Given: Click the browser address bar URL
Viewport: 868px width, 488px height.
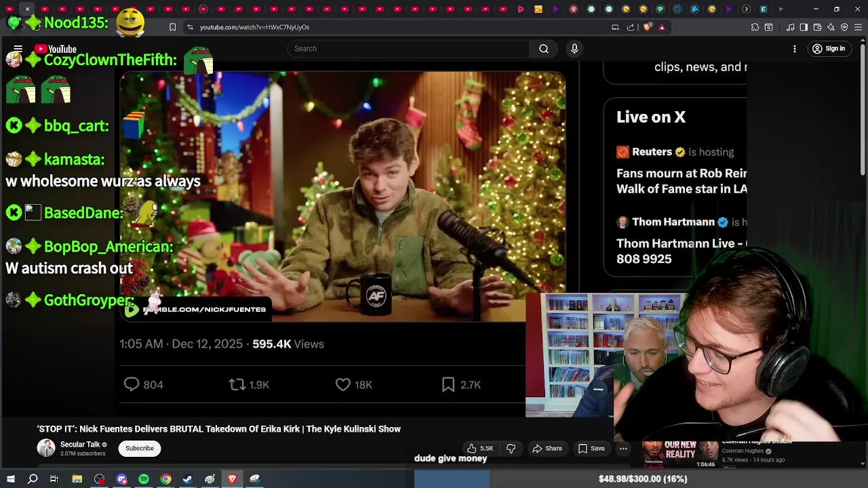Looking at the screenshot, I should (254, 27).
